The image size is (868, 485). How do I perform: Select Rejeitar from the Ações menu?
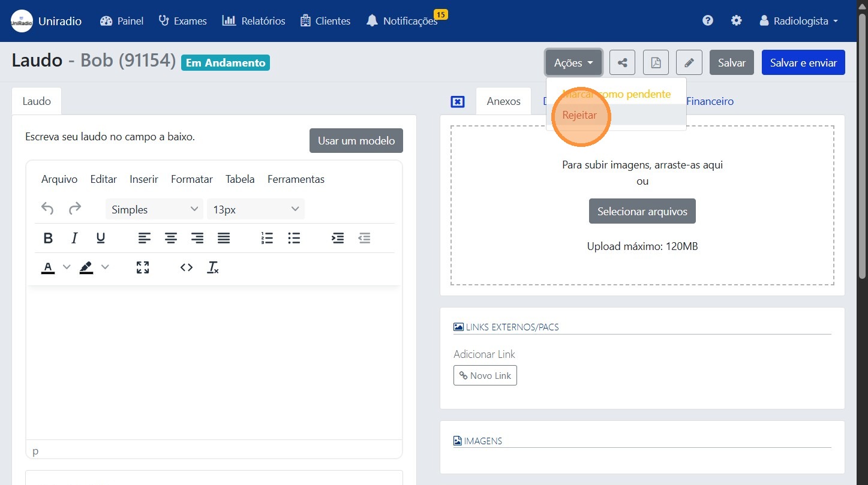579,115
